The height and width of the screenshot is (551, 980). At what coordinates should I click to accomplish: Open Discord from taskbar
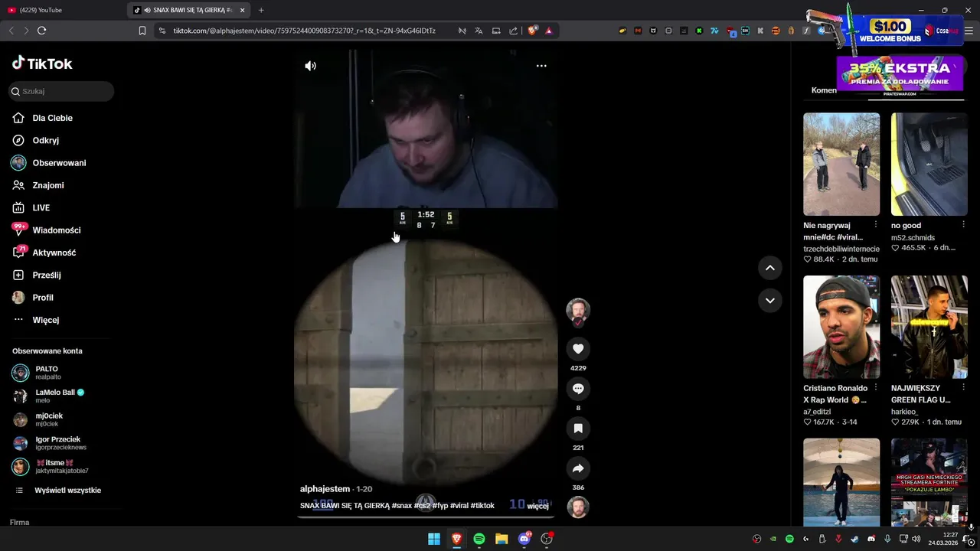[524, 539]
